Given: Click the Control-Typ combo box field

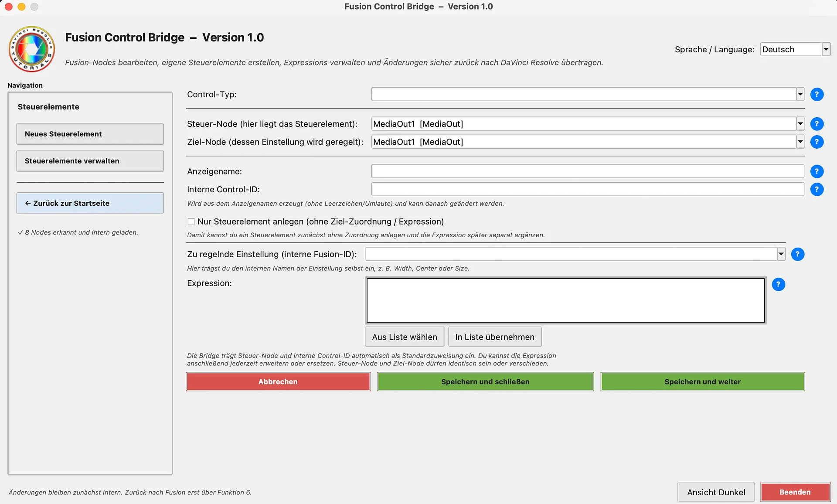Looking at the screenshot, I should (584, 94).
